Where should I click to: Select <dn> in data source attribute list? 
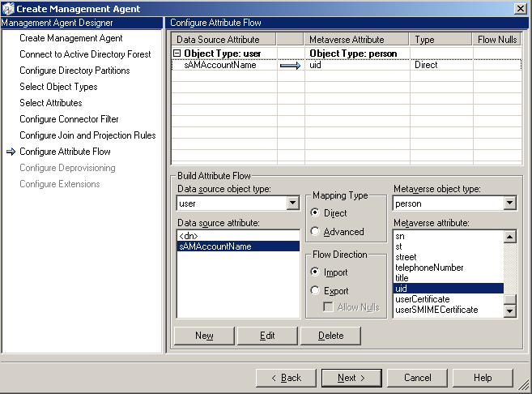pyautogui.click(x=238, y=236)
